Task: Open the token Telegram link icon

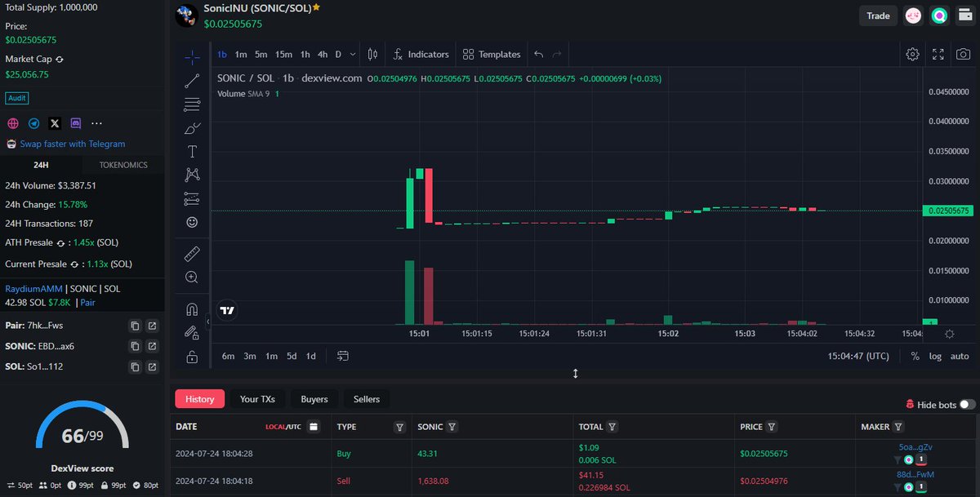Action: pyautogui.click(x=33, y=123)
